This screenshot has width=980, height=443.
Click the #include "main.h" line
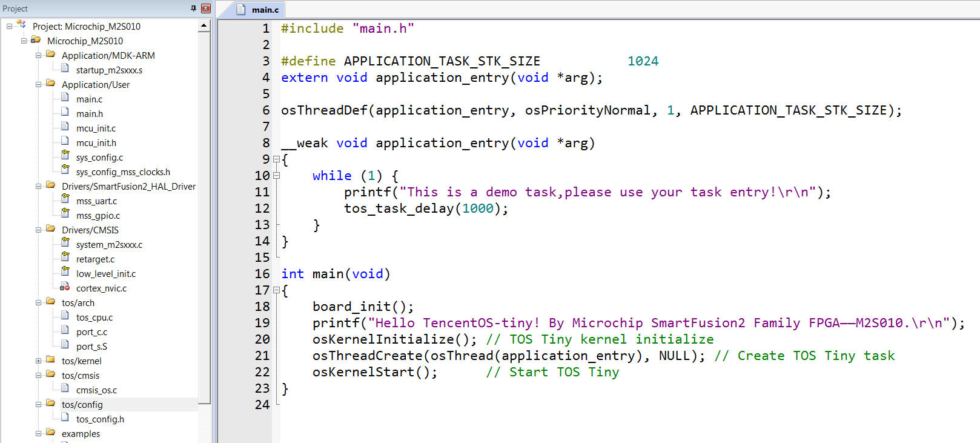point(348,28)
